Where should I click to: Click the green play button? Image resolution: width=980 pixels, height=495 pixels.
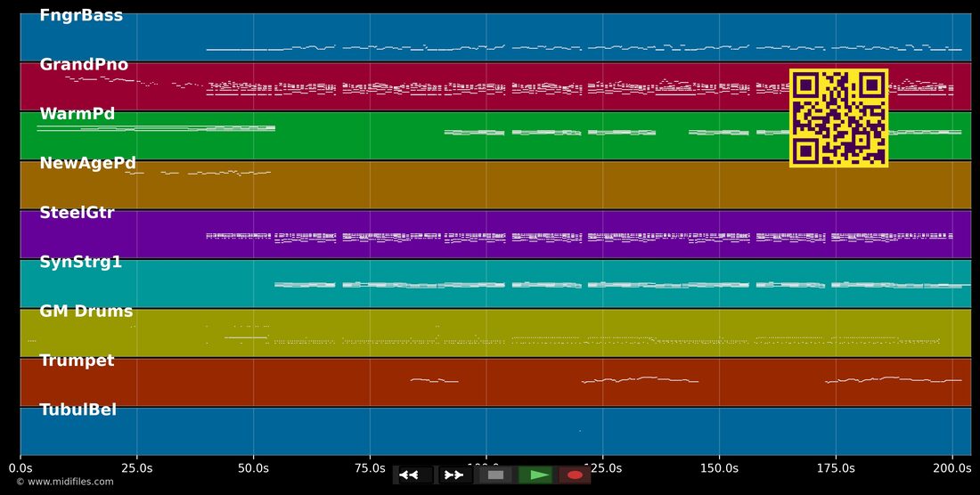pyautogui.click(x=536, y=475)
